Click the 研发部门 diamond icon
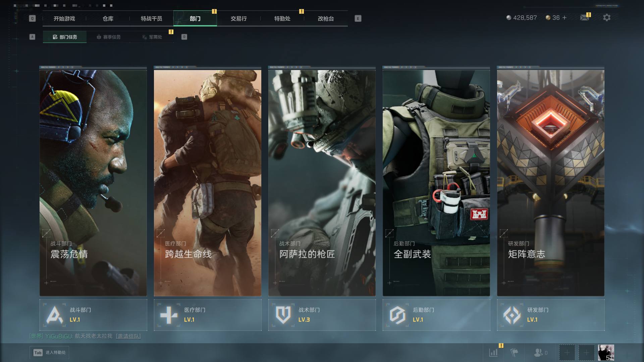 coord(512,315)
